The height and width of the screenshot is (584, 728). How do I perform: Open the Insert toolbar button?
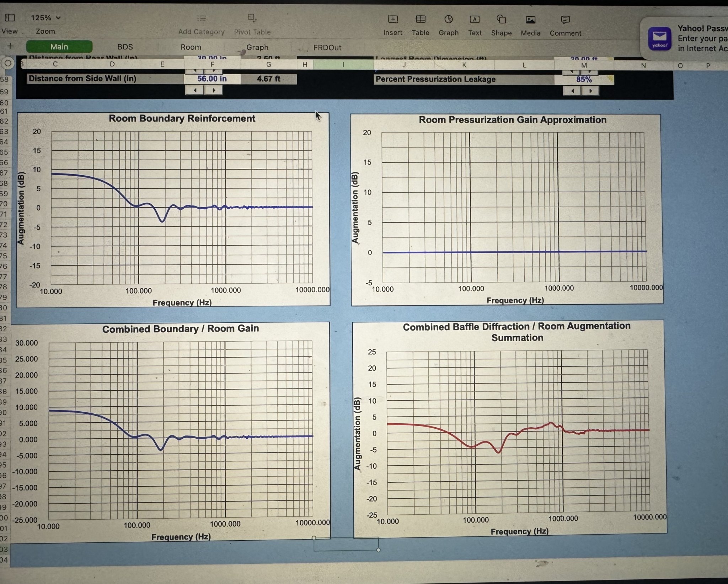[x=393, y=19]
